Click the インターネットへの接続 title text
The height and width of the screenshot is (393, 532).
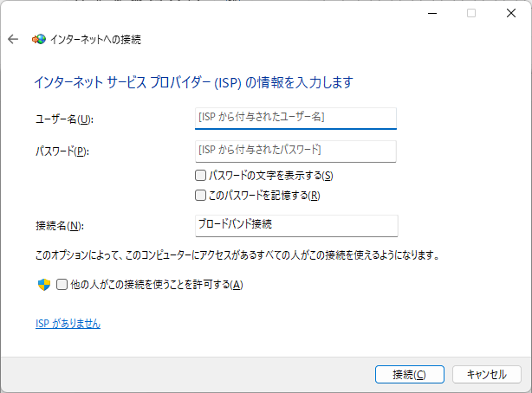coord(96,40)
